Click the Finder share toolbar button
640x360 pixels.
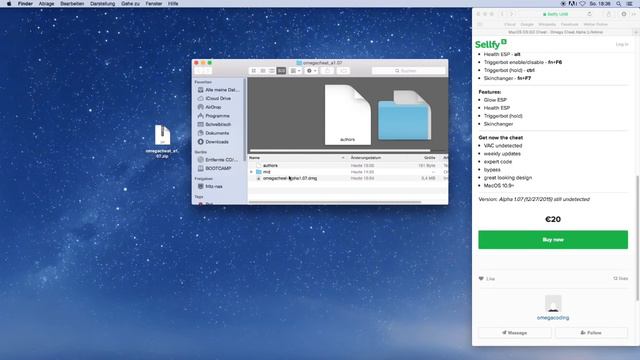(327, 71)
